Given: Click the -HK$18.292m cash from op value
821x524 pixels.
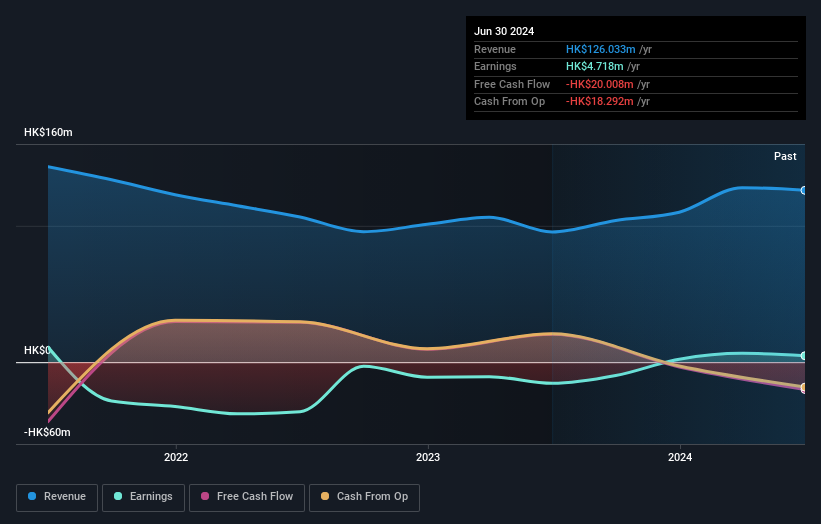Looking at the screenshot, I should (x=600, y=102).
